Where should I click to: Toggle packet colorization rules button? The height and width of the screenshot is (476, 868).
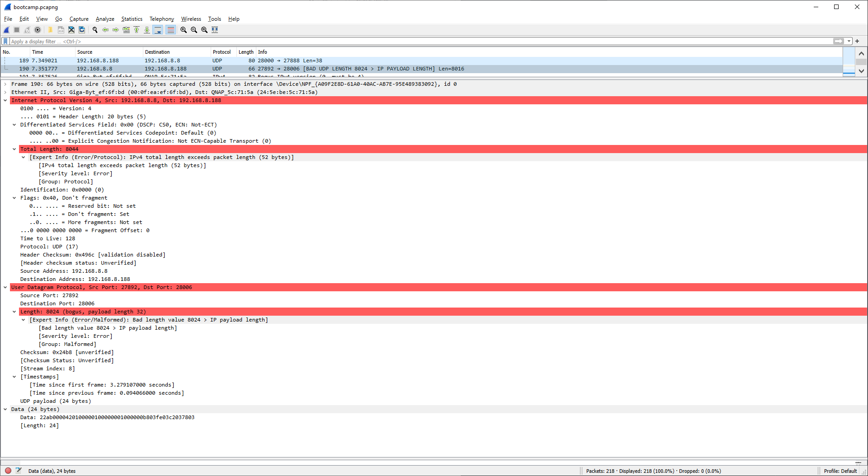click(170, 30)
